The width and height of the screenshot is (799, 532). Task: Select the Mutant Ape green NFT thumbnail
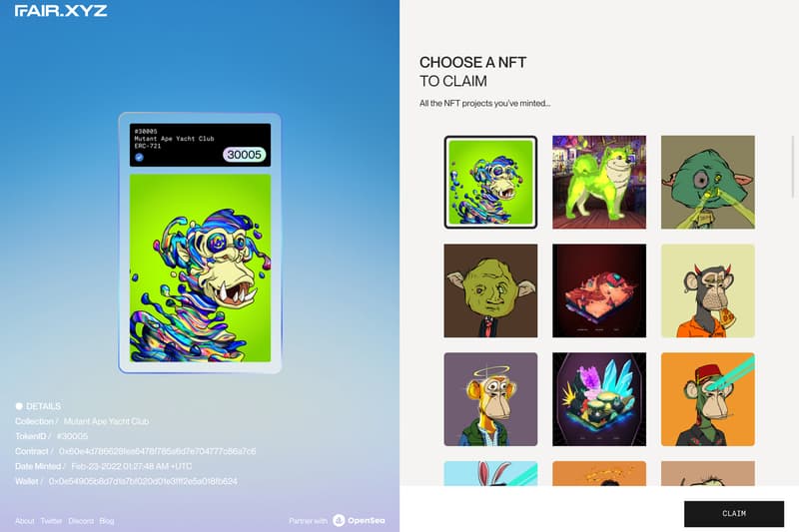[x=490, y=183]
